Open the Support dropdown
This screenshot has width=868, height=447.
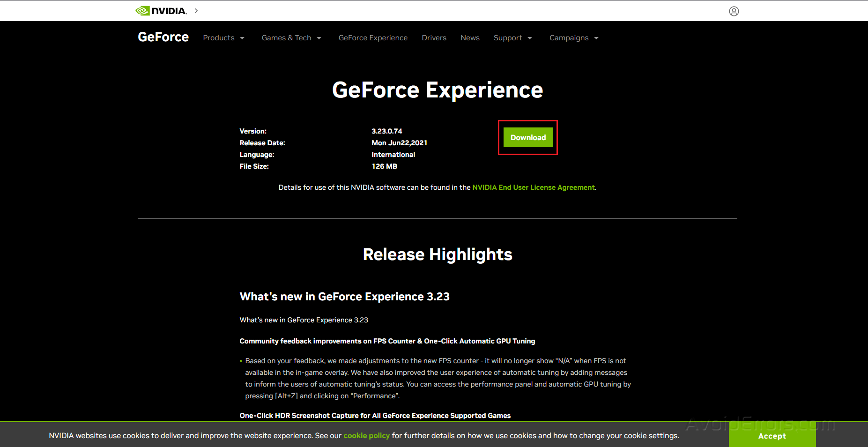(512, 38)
